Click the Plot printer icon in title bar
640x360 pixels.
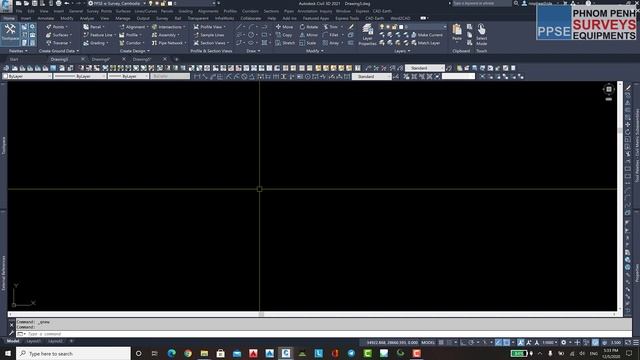coord(59,3)
